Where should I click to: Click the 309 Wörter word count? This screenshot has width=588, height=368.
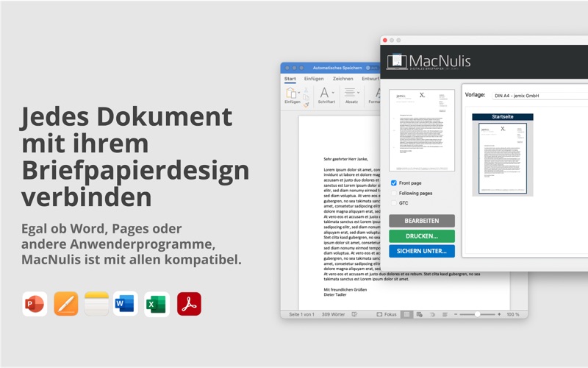(333, 314)
